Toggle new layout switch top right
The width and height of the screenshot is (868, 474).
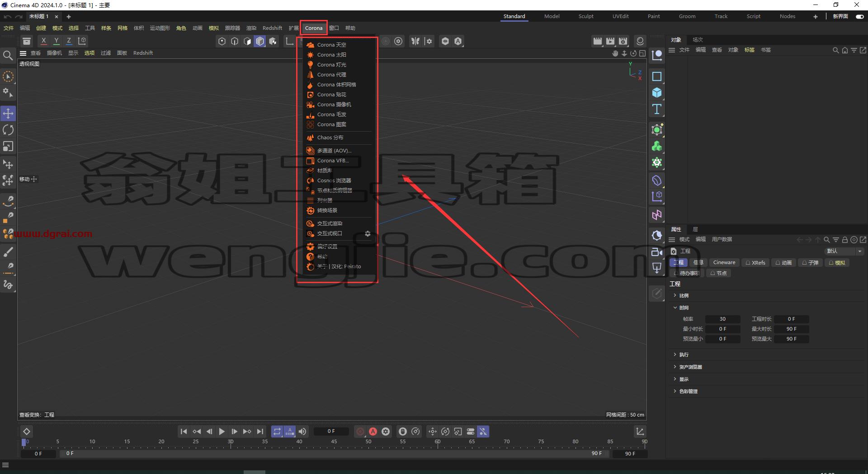coord(860,16)
